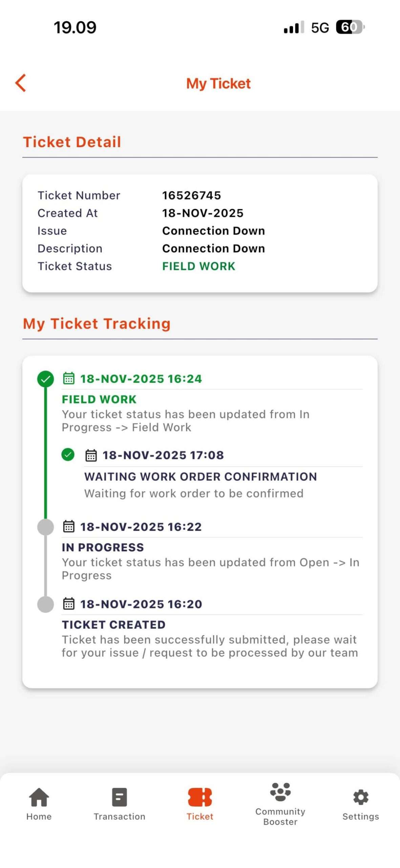The height and width of the screenshot is (868, 400).
Task: Tap the back arrow icon
Action: tap(21, 83)
